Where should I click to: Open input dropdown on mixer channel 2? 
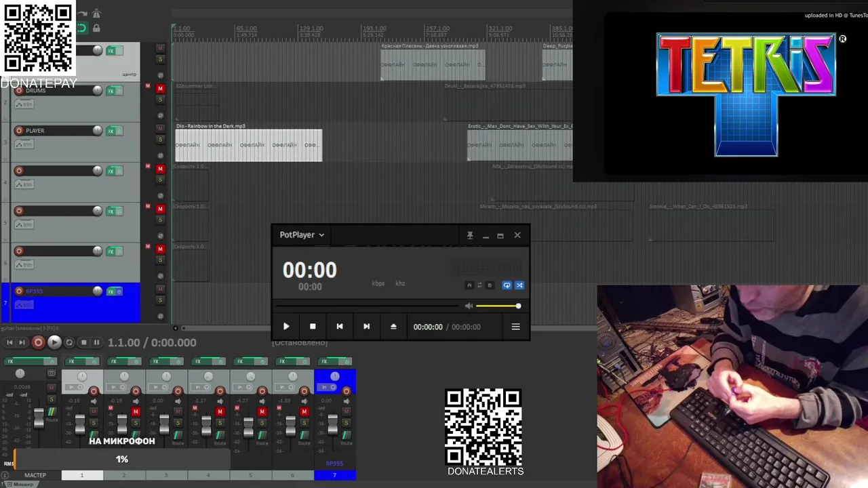pos(117,387)
